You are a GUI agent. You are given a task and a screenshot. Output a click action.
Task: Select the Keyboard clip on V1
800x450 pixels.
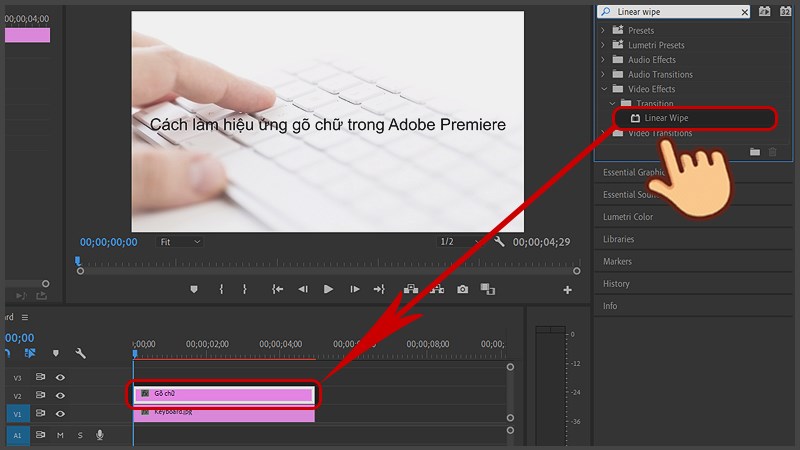(x=224, y=414)
